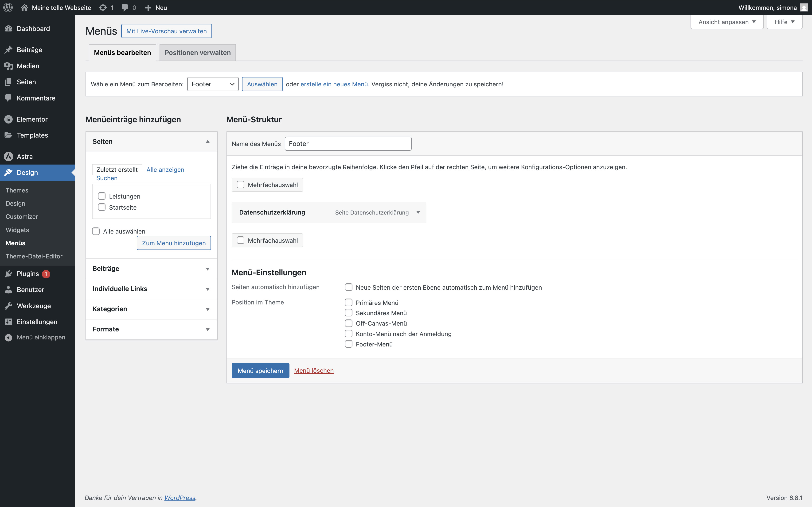Collapse sidebar with Menü einklappen icon
Screen dimensions: 812x507
(x=8, y=337)
